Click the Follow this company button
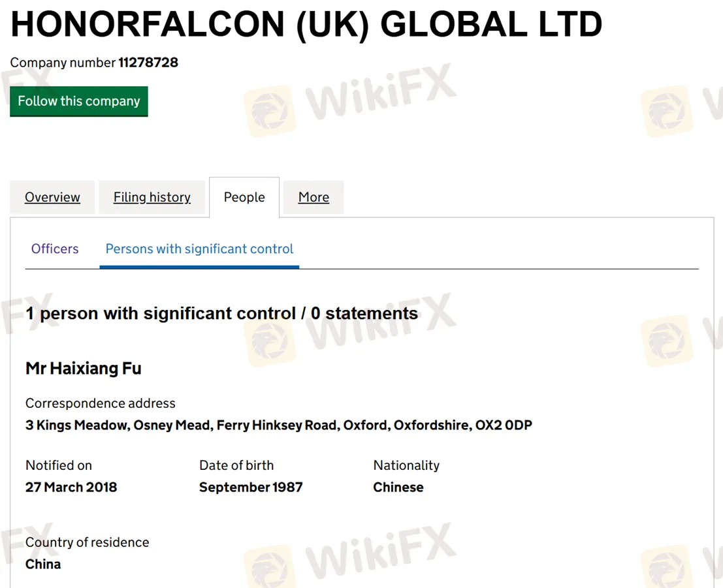This screenshot has height=588, width=723. pyautogui.click(x=79, y=101)
